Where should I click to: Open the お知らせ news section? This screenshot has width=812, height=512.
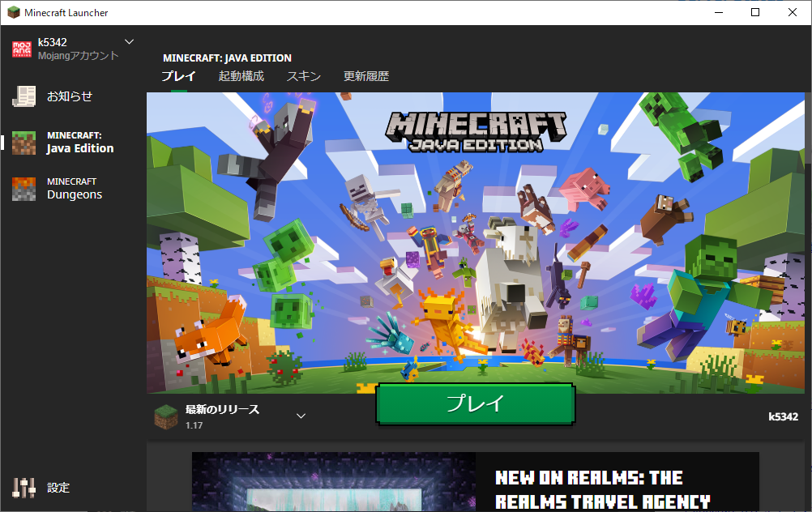(58, 96)
